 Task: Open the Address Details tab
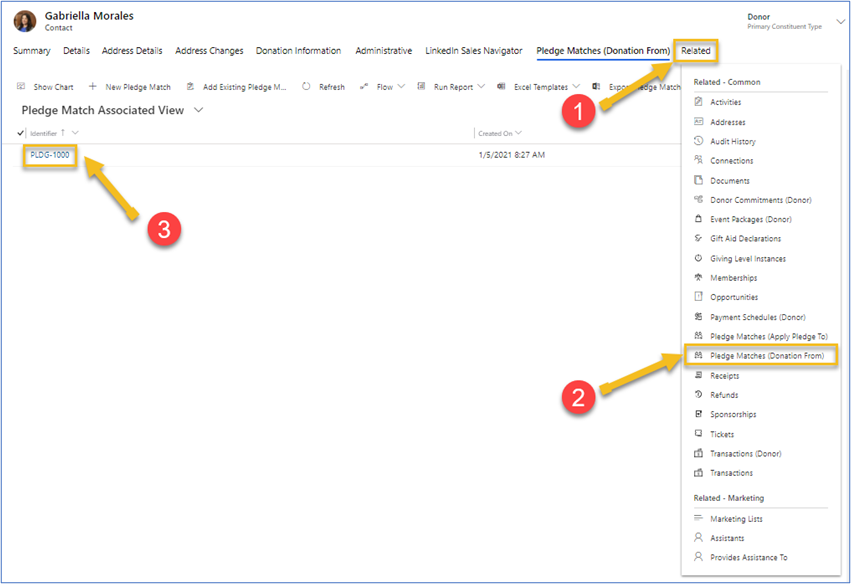pyautogui.click(x=132, y=50)
